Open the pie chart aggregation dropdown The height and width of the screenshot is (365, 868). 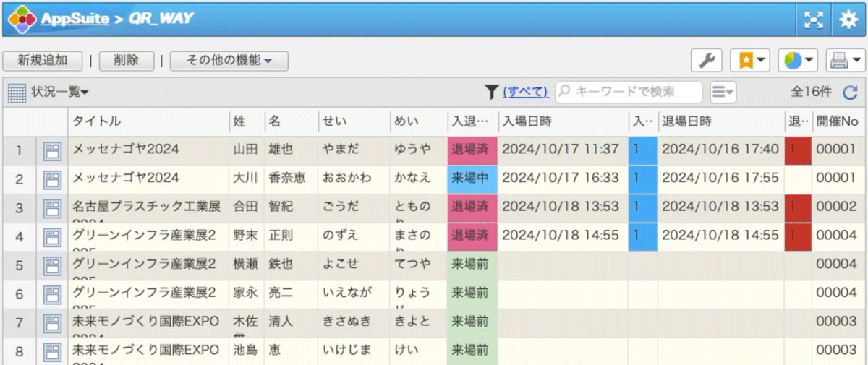coord(798,61)
